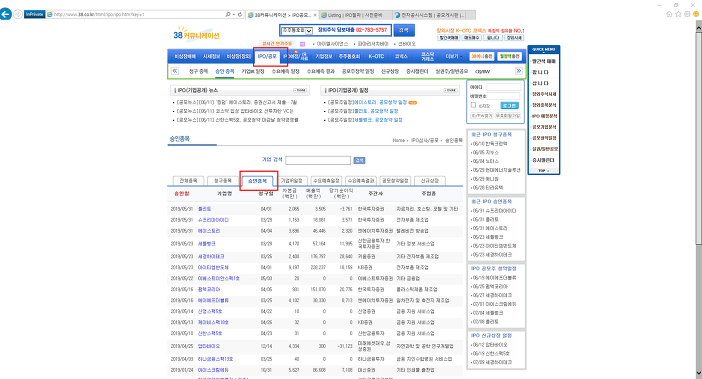Open 아이스크림에듀 company link in table

213,370
